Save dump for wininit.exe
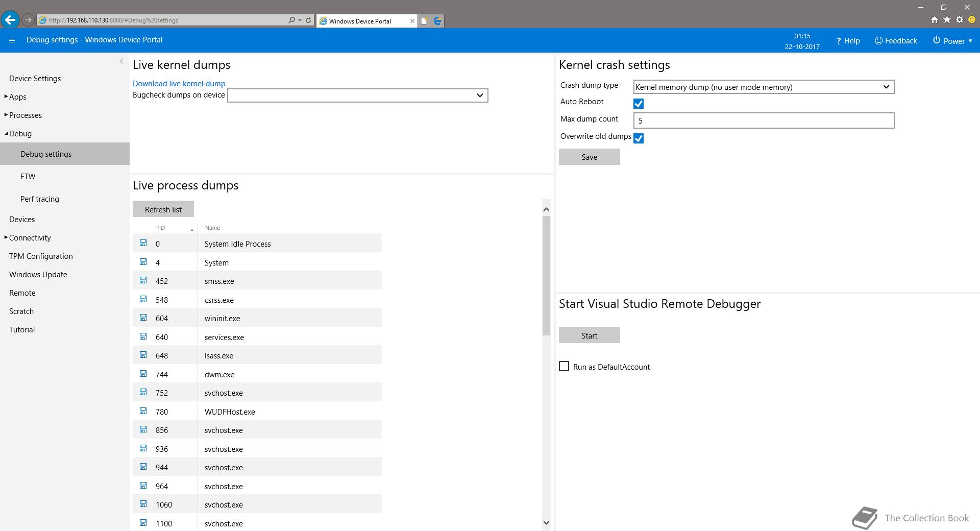 point(143,318)
